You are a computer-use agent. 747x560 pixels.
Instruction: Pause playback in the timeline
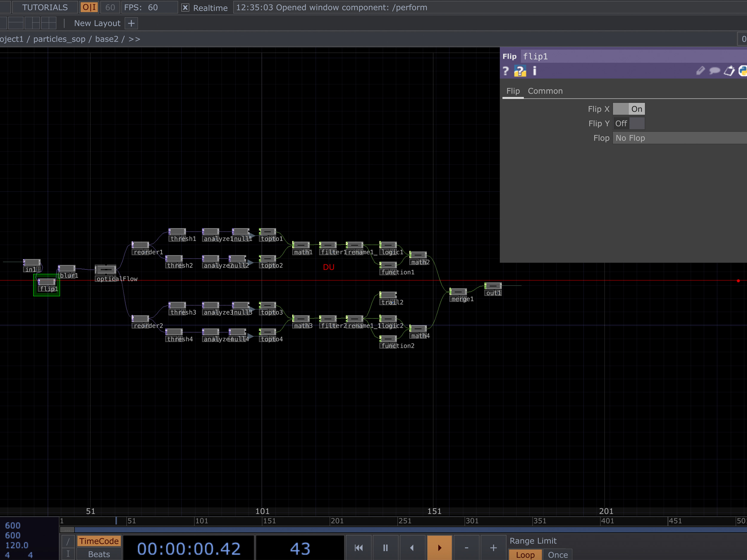(x=385, y=547)
